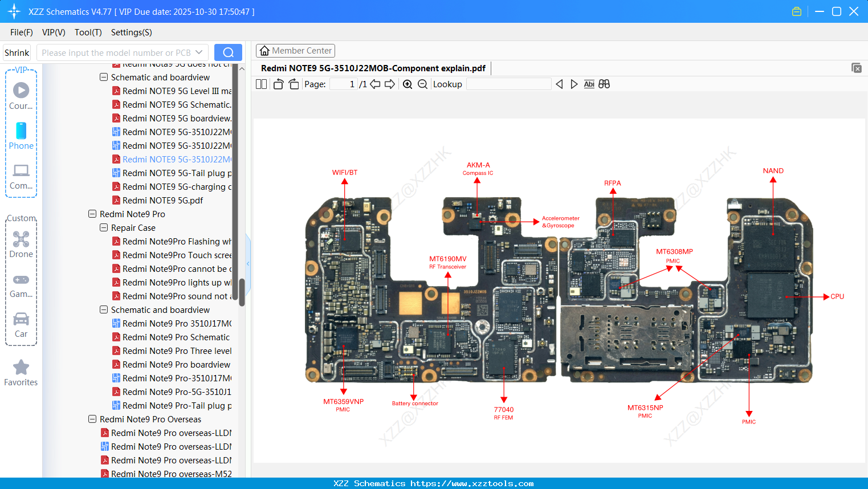Collapse Schematic and boardview group above Level III file
The image size is (868, 489).
pyautogui.click(x=104, y=78)
